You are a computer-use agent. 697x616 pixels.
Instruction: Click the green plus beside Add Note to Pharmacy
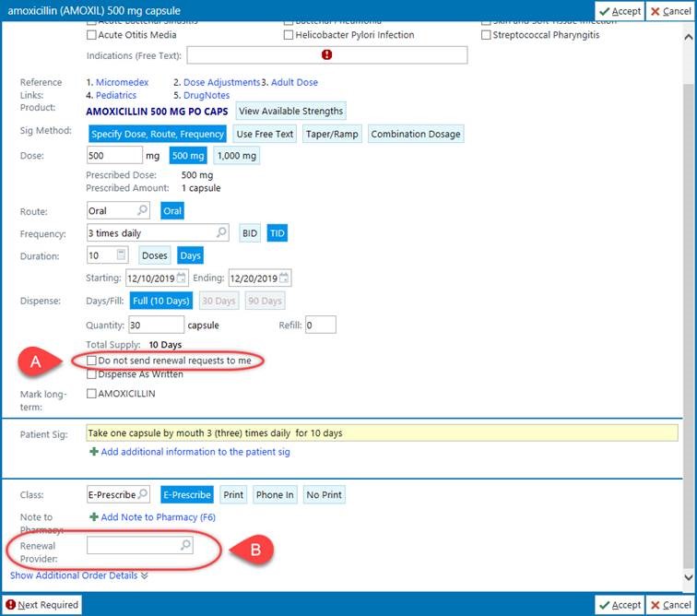point(94,516)
